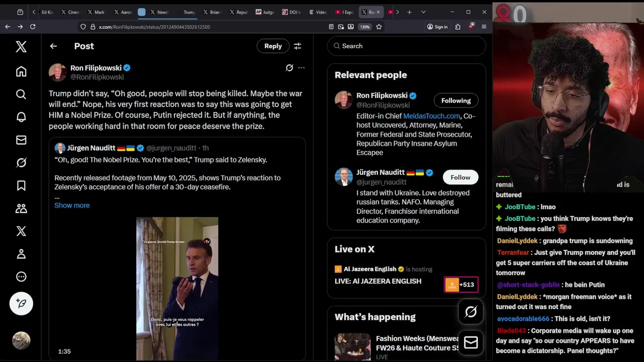This screenshot has height=362, width=644.
Task: Go to the Home feed icon
Action: pos(21,71)
